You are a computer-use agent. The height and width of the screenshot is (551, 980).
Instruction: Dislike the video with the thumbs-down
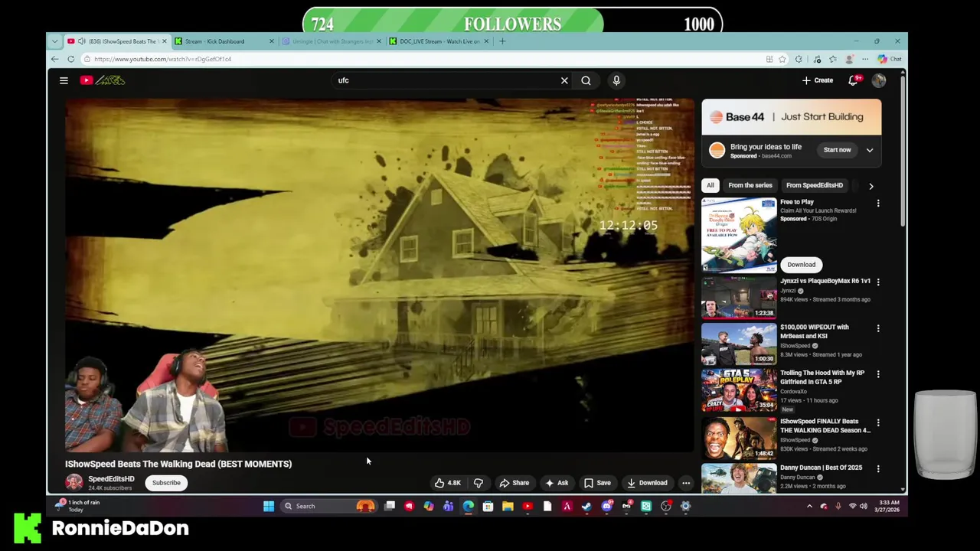[479, 483]
